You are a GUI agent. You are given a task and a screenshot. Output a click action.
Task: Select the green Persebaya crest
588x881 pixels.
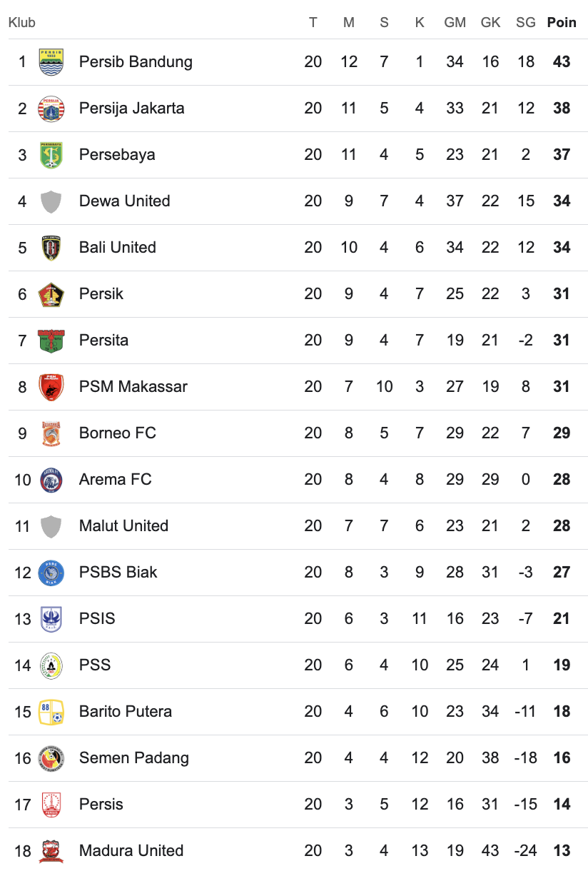pos(51,155)
